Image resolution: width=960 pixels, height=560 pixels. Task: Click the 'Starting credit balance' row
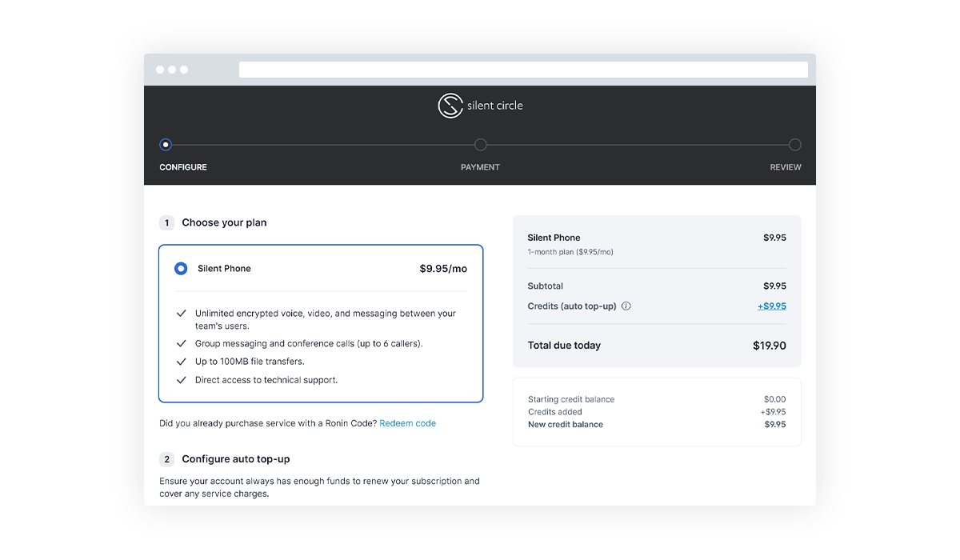(x=657, y=399)
